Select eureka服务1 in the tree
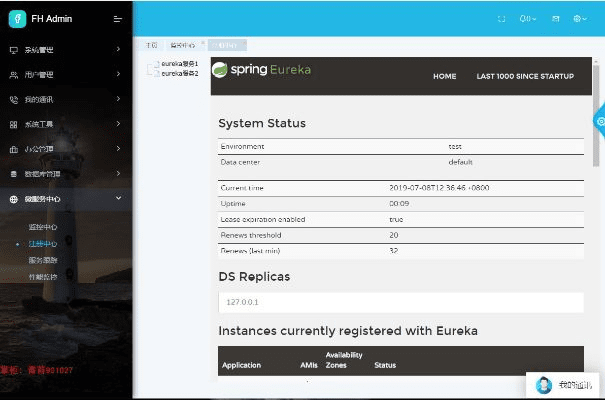 point(179,64)
